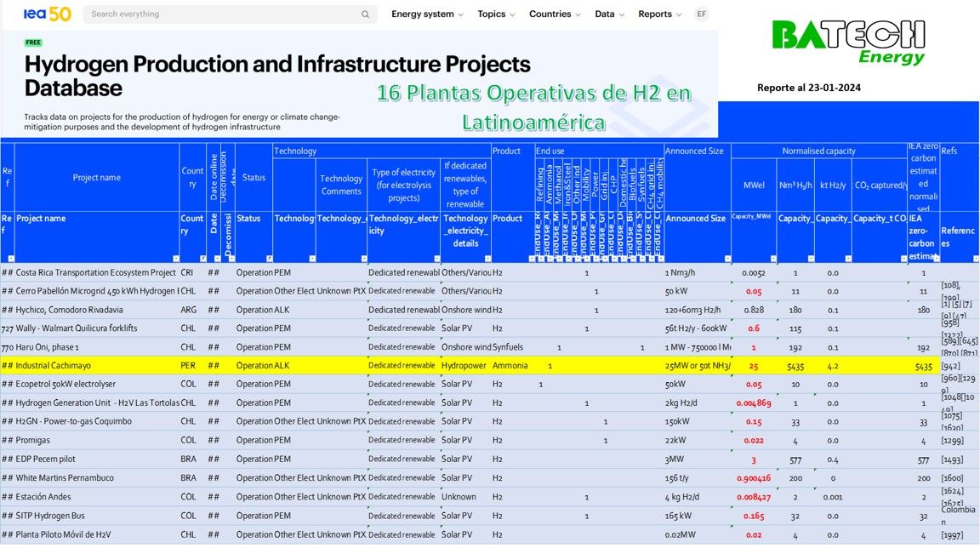980x548 pixels.
Task: Select 'Cerro Pabellón Microgrid' project cell
Action: tap(97, 291)
